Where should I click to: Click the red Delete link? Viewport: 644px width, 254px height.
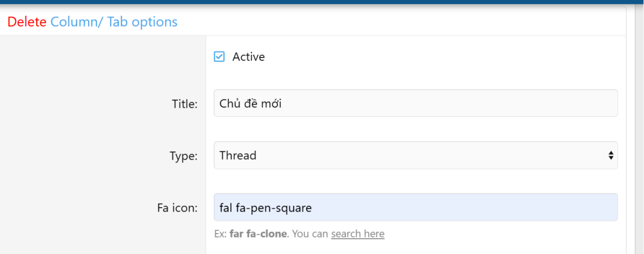[x=27, y=22]
